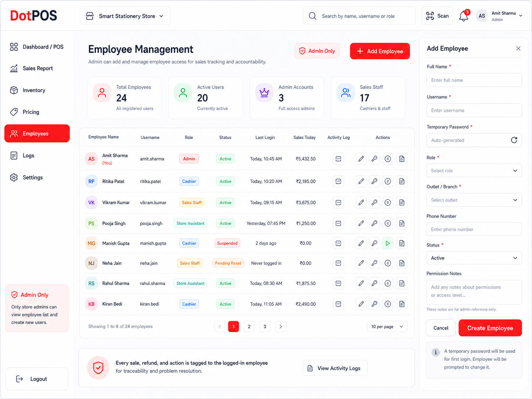Change the 10 per page dropdown
Viewport: 532px width, 399px height.
[x=387, y=327]
